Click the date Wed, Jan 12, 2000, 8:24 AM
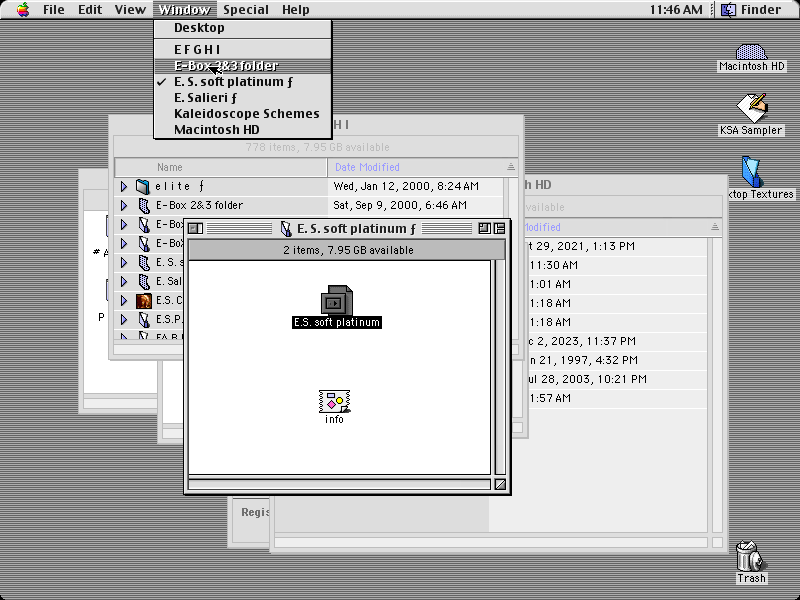800x600 pixels. click(x=406, y=186)
